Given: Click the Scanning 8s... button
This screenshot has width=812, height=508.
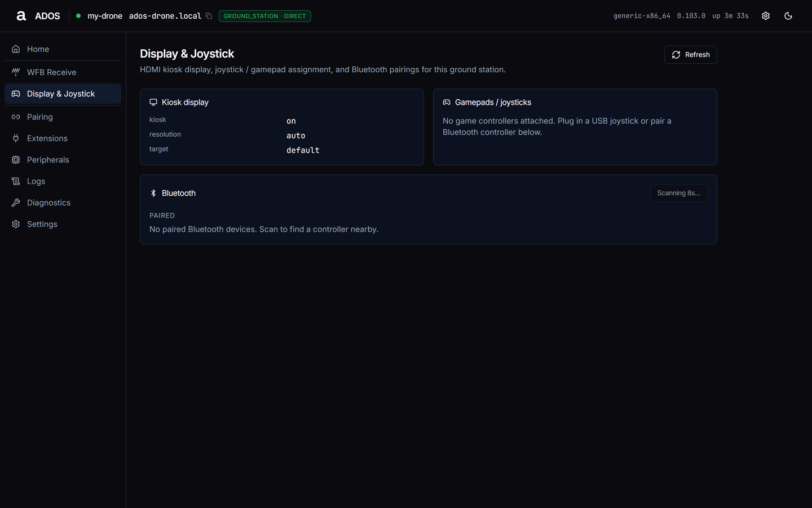Looking at the screenshot, I should 679,193.
